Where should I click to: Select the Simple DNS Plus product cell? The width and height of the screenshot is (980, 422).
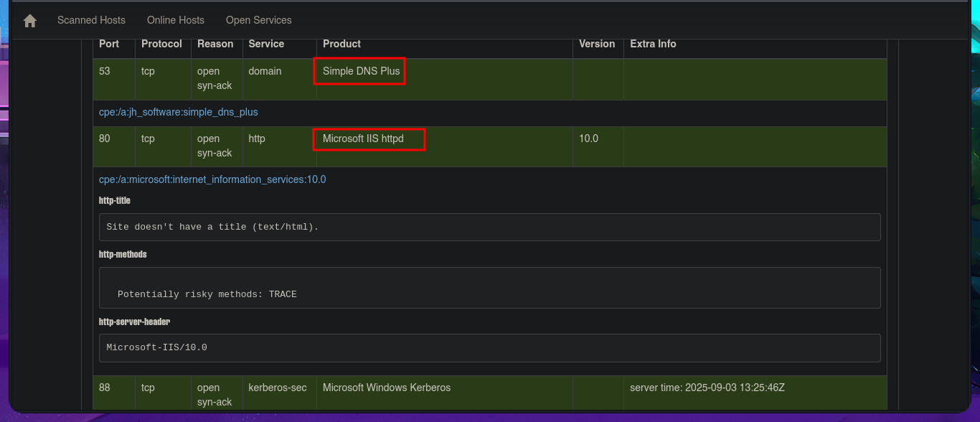pyautogui.click(x=361, y=71)
